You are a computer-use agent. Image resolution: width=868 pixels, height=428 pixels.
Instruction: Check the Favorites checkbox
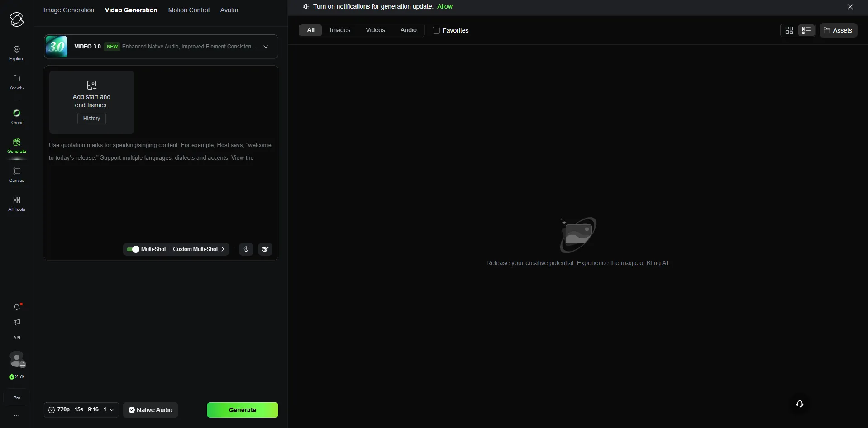436,30
